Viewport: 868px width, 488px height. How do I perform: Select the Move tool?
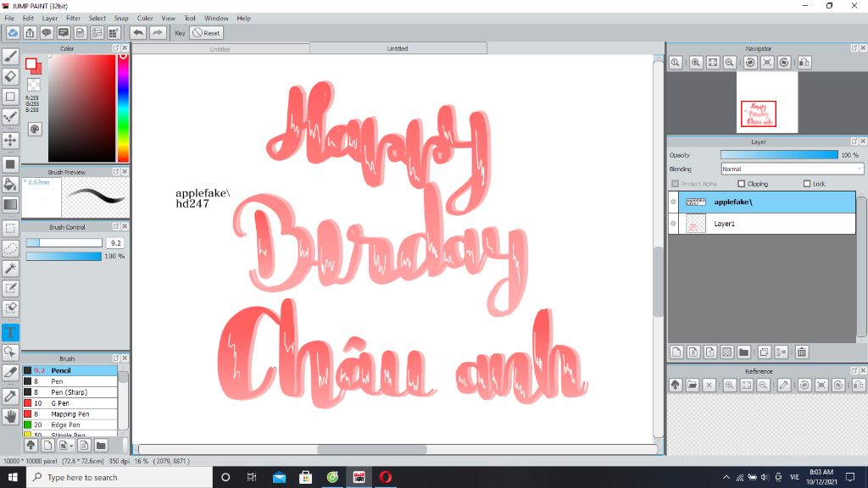tap(10, 140)
